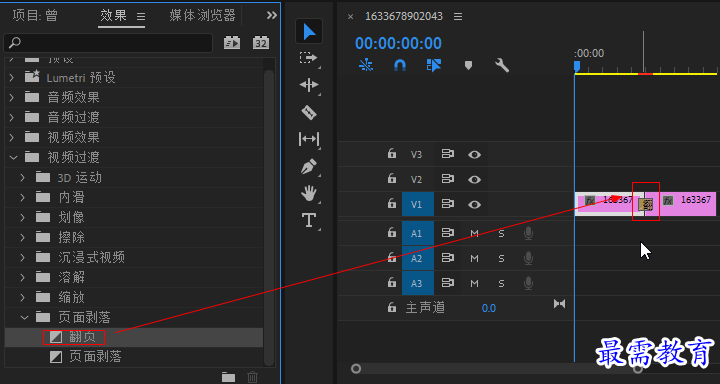
Task: Expand the 3D 运动 folder
Action: [x=22, y=177]
